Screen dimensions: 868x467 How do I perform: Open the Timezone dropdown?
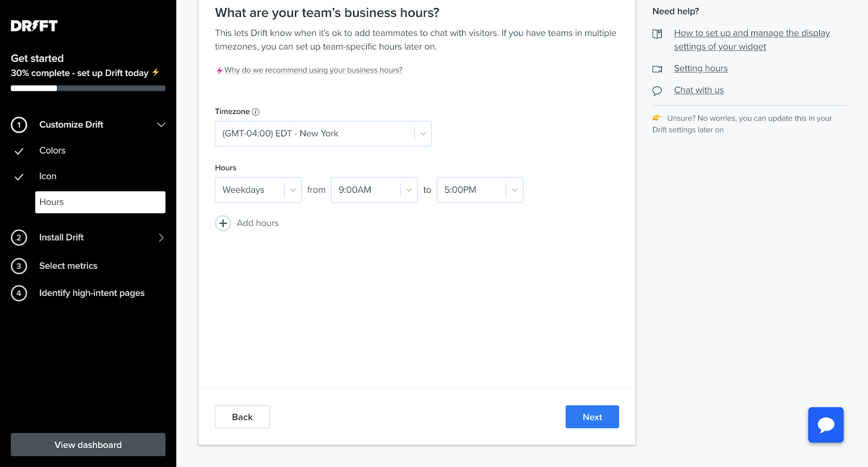point(323,134)
